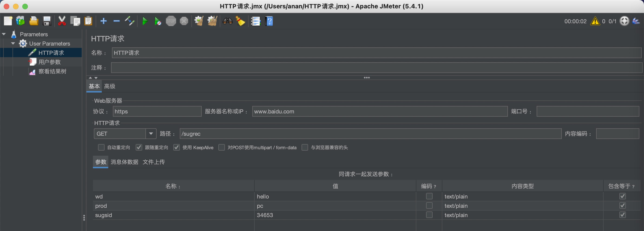Enable 对POST使用multipart / form-data

(x=221, y=148)
